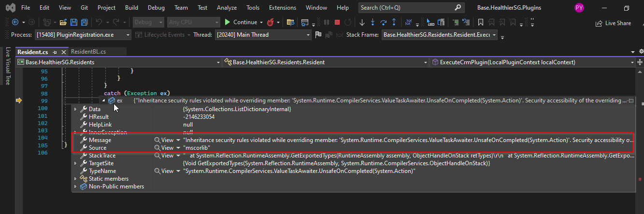Pin the ex DataTip to source
This screenshot has width=644, height=214.
pos(630,100)
